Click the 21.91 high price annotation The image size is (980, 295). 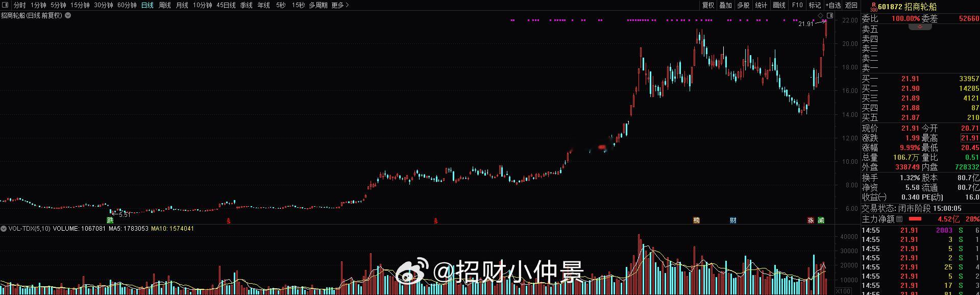click(x=805, y=24)
